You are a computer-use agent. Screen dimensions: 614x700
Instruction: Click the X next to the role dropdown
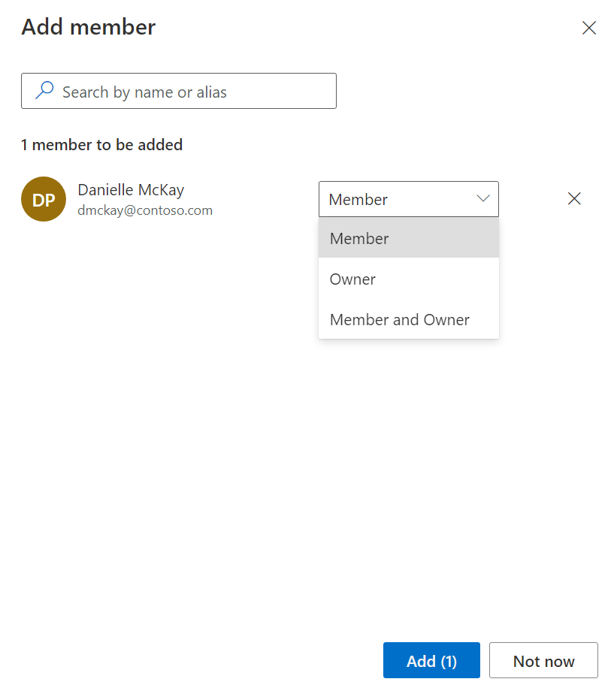(573, 198)
